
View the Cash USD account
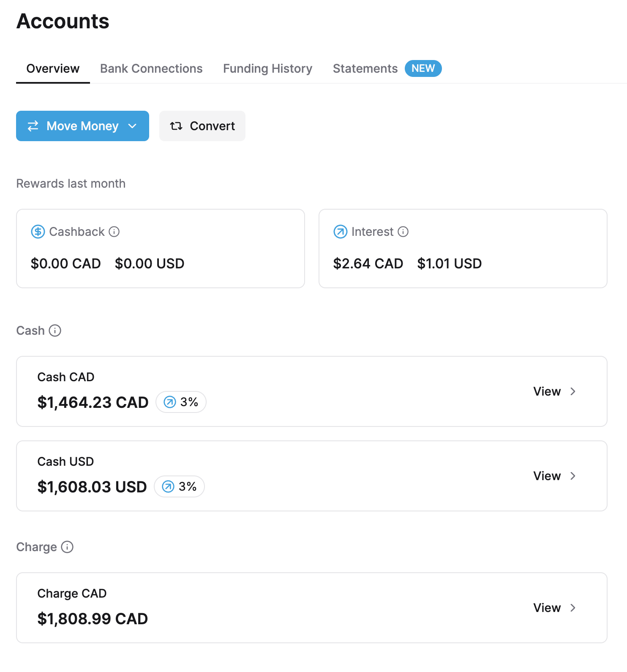[x=546, y=475]
